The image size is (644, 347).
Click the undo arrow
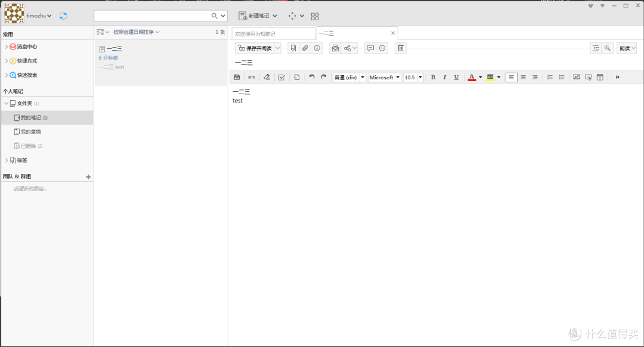(312, 77)
